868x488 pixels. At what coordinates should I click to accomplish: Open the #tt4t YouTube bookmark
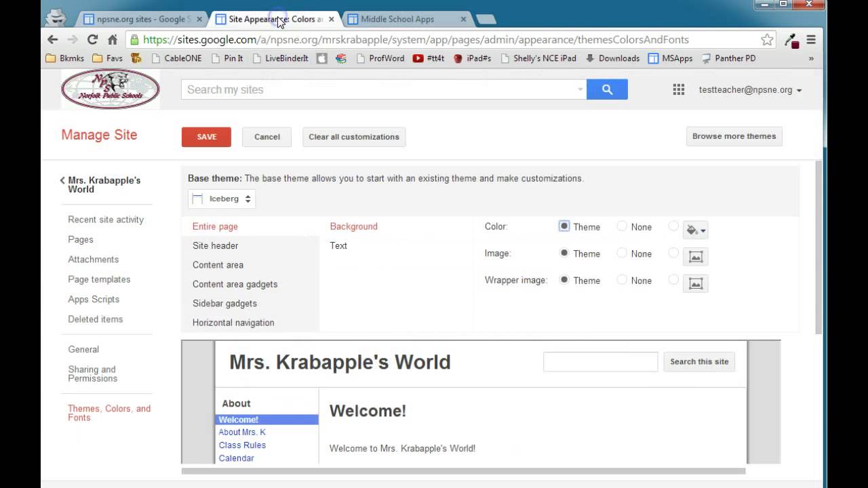point(429,58)
